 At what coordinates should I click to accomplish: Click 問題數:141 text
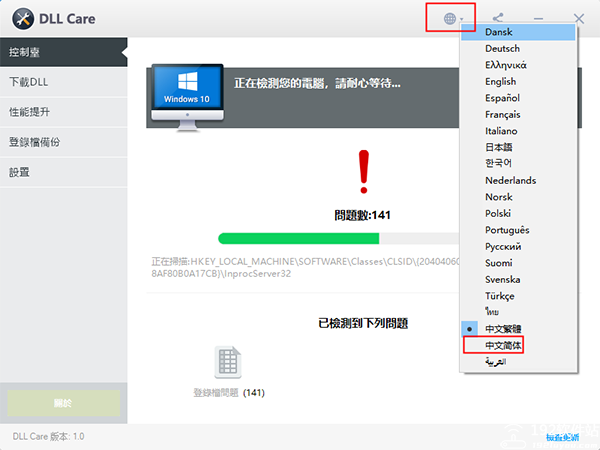coord(362,215)
